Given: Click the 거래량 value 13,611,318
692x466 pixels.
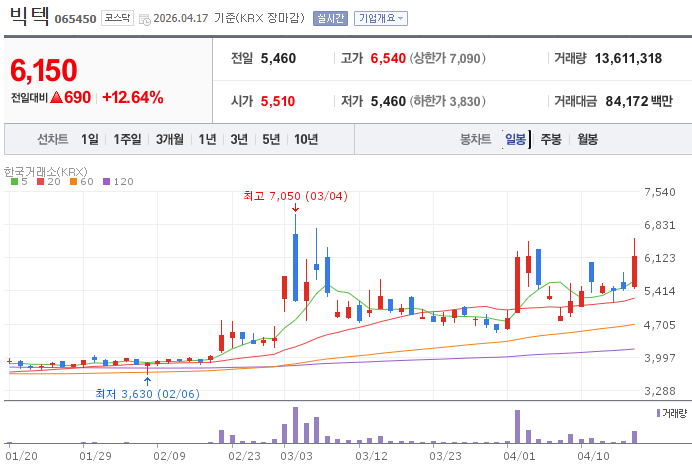Looking at the screenshot, I should pos(628,58).
